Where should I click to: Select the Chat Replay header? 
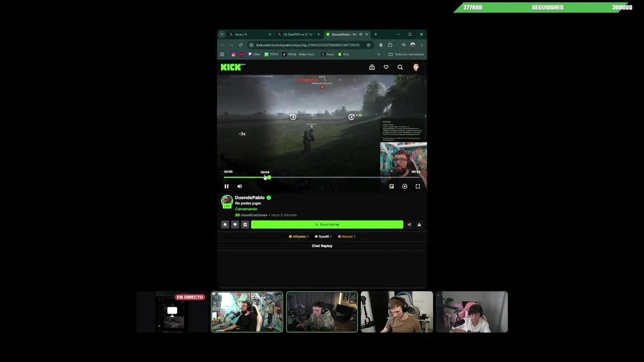click(322, 246)
